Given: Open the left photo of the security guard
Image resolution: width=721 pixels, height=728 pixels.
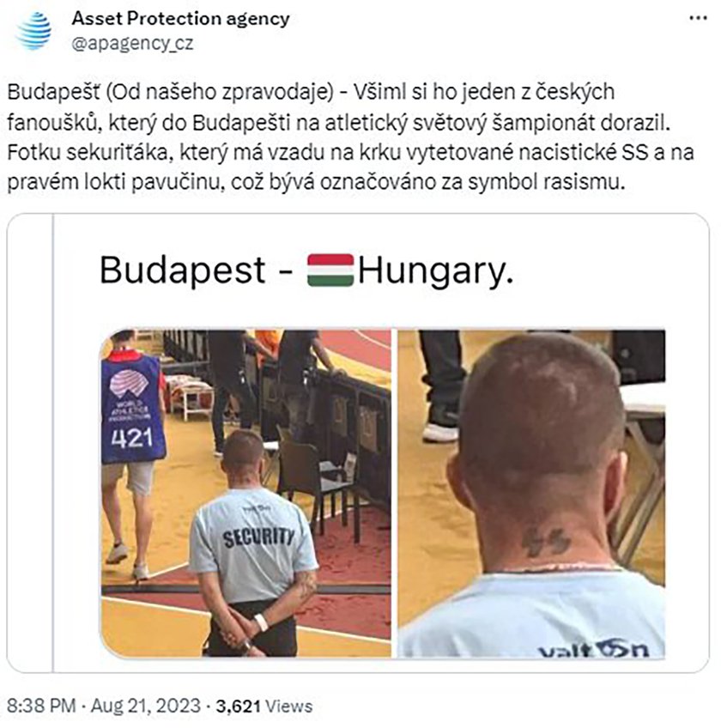Looking at the screenshot, I should [246, 493].
